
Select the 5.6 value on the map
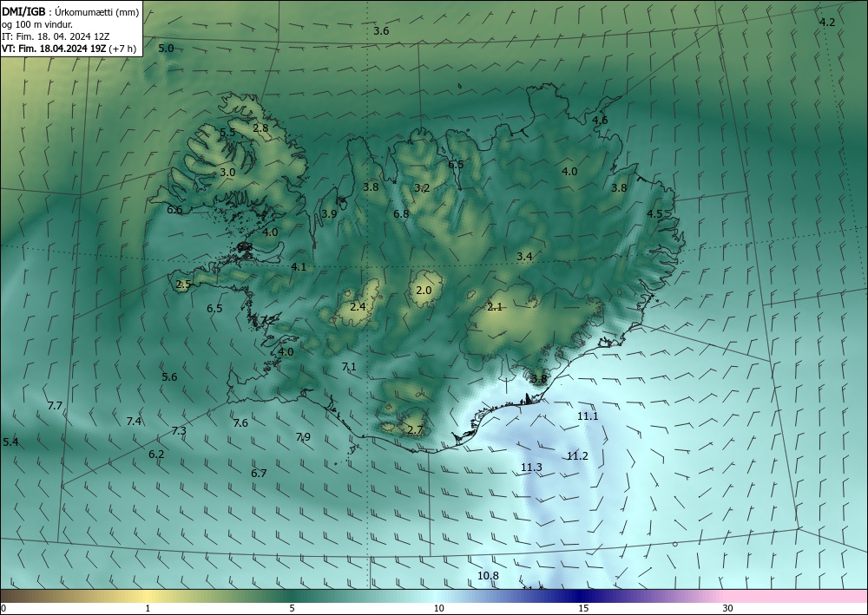point(169,376)
